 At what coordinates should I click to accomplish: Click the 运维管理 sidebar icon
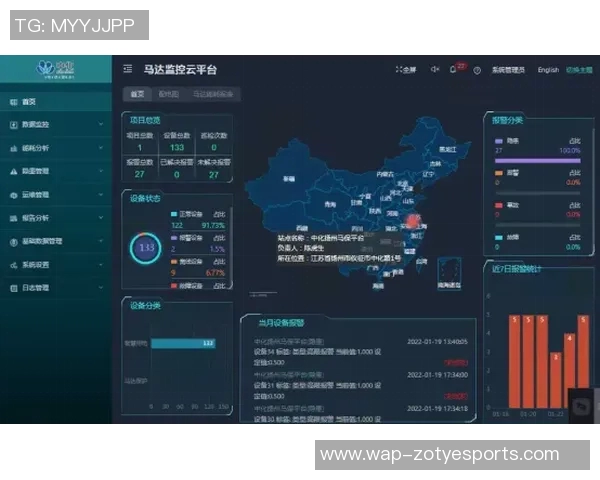[x=13, y=195]
